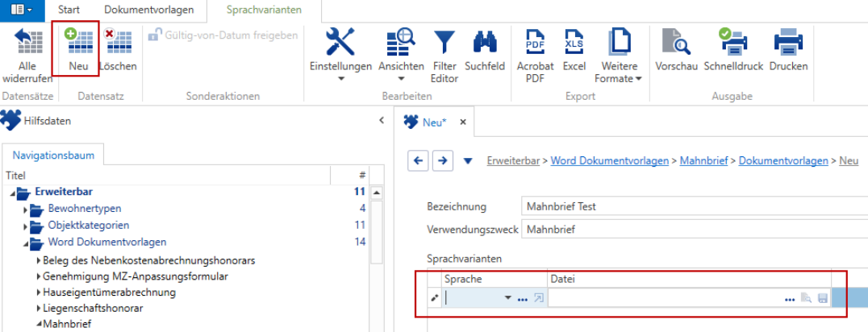Viewport: 868px width, 332px height.
Task: Collapse the Word Dokumentvorlagen tree node
Action: (x=26, y=244)
